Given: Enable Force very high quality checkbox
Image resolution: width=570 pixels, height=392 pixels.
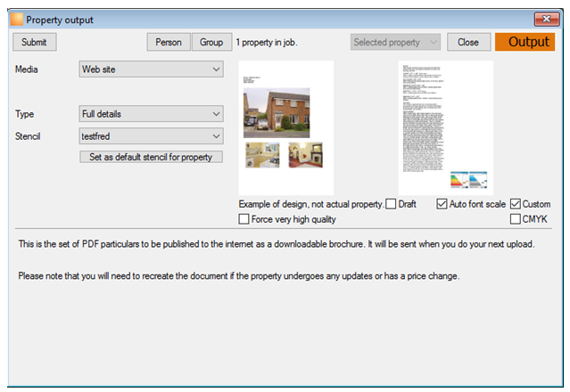Looking at the screenshot, I should click(x=244, y=219).
